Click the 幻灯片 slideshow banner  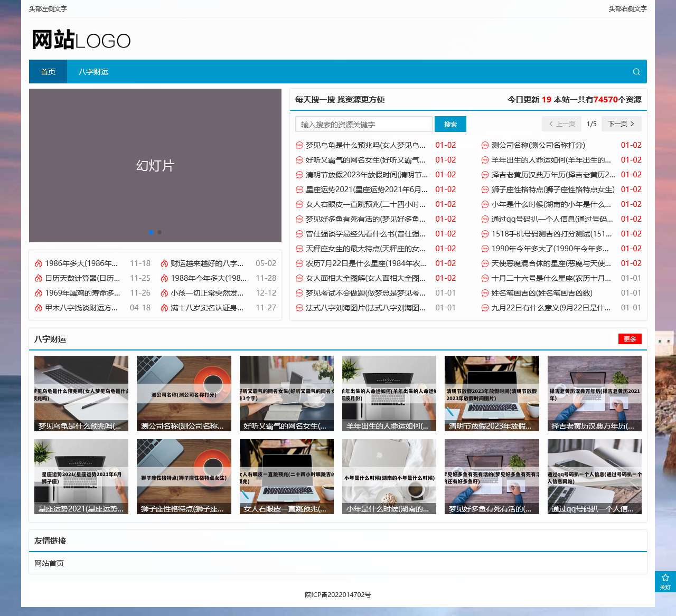[x=155, y=165]
